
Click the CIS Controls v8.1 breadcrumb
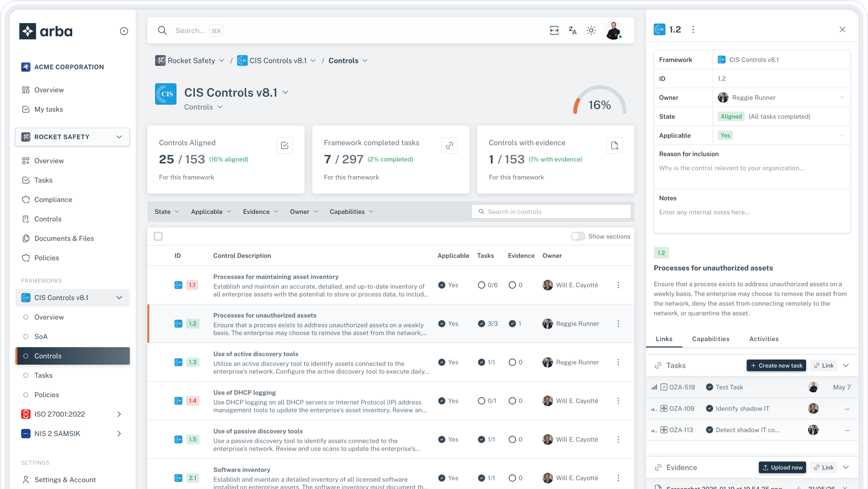pyautogui.click(x=276, y=60)
